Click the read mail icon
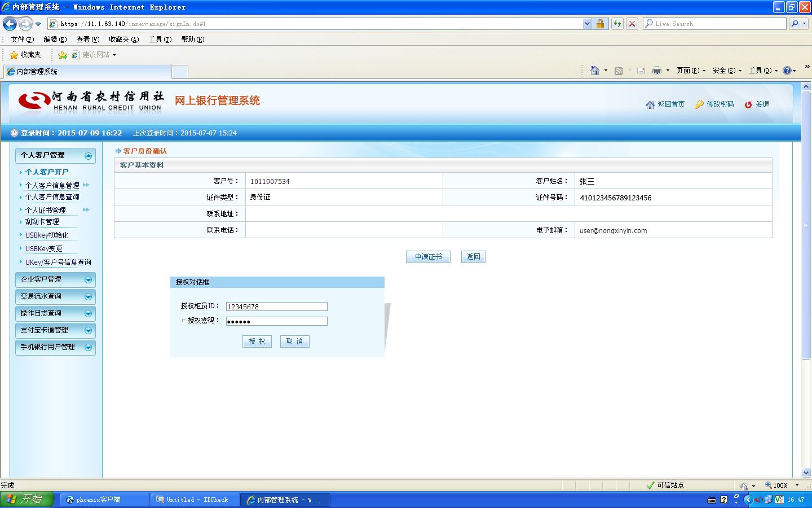This screenshot has width=812, height=508. coord(641,71)
